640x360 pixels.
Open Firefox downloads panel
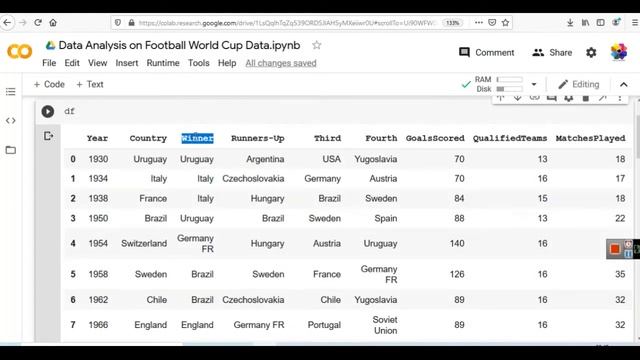click(x=570, y=22)
